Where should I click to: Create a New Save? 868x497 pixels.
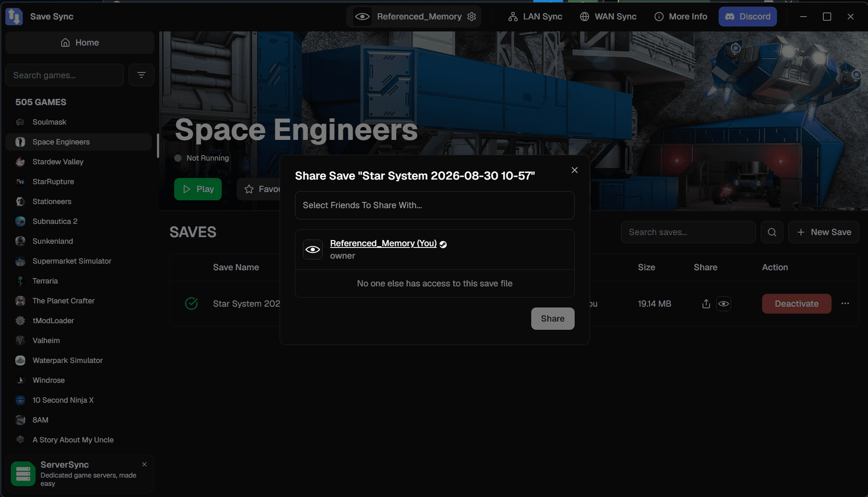tap(823, 232)
